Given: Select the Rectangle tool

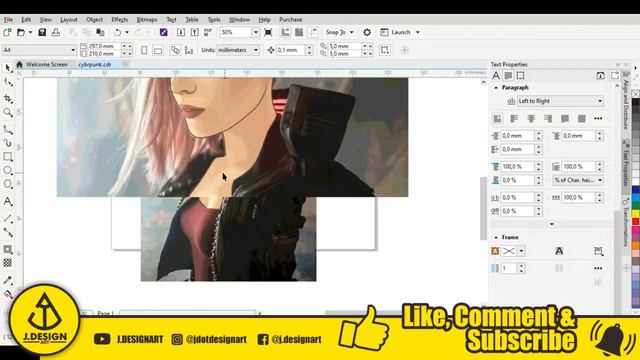Looking at the screenshot, I should click(x=7, y=157).
